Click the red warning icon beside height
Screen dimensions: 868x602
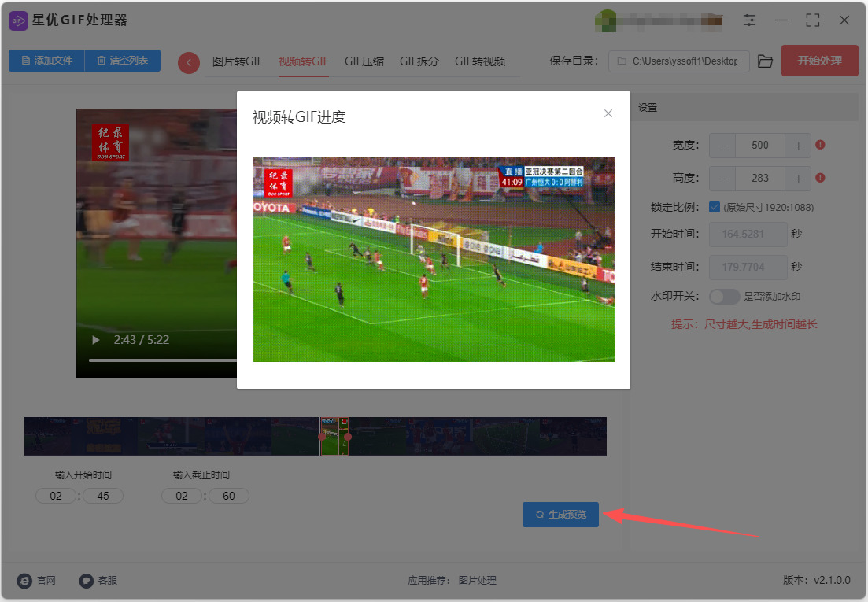pyautogui.click(x=821, y=178)
